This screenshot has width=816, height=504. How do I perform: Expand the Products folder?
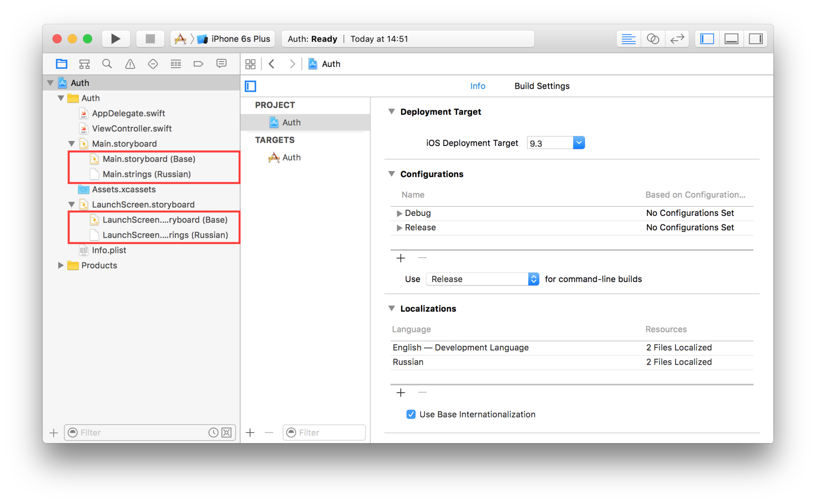pyautogui.click(x=61, y=265)
